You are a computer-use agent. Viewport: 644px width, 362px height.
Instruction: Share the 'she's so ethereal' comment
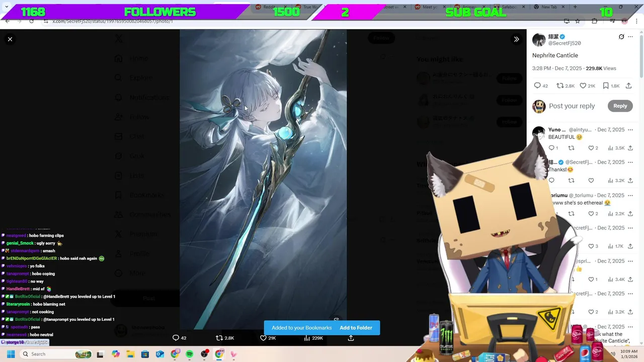[630, 214]
